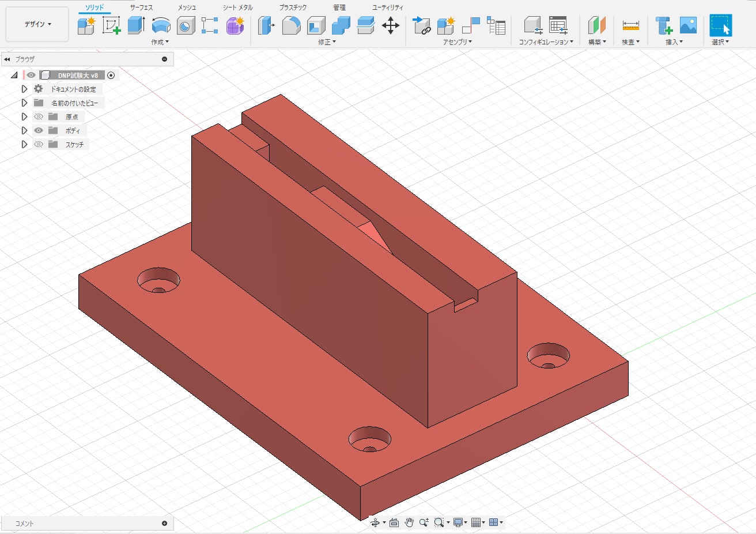This screenshot has width=756, height=534.
Task: Open the Bill of Materials icon
Action: pos(496,25)
